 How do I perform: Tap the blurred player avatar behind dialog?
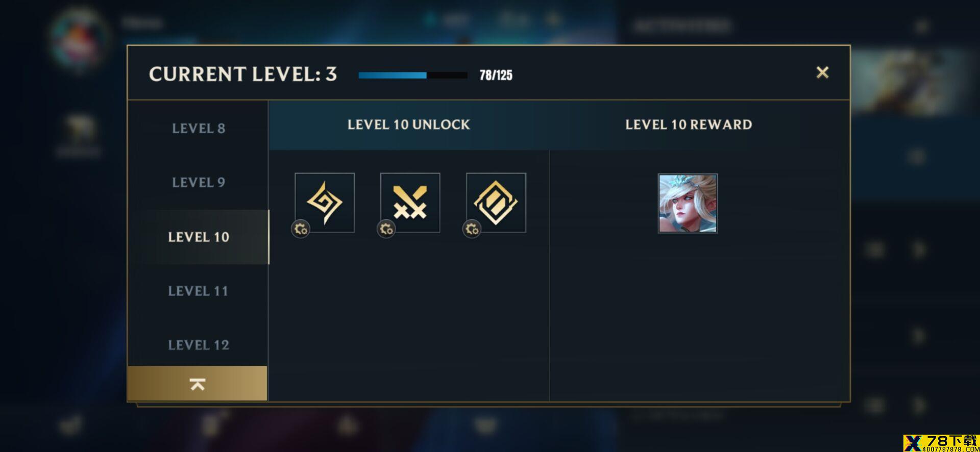coord(80,37)
